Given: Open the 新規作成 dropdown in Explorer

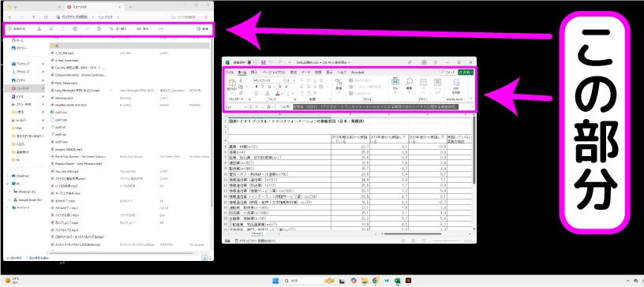Looking at the screenshot, I should point(18,28).
